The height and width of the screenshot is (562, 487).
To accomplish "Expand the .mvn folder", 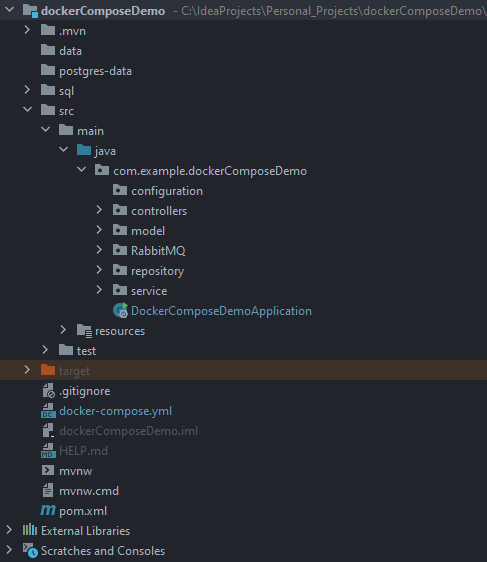I will pyautogui.click(x=27, y=30).
